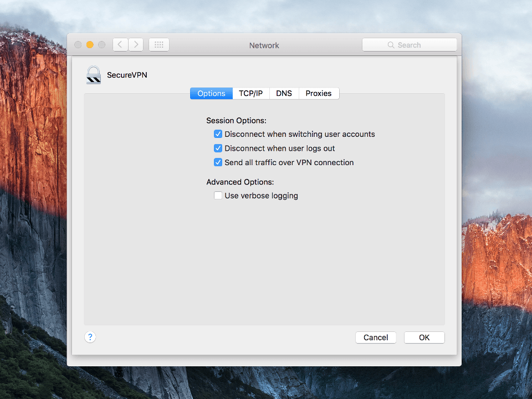Click the Cancel button
The image size is (532, 399).
pyautogui.click(x=375, y=337)
